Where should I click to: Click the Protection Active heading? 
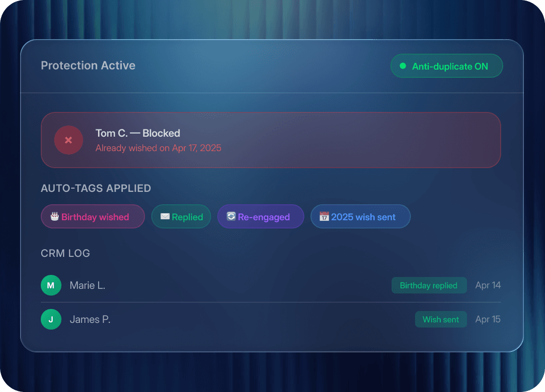point(88,66)
